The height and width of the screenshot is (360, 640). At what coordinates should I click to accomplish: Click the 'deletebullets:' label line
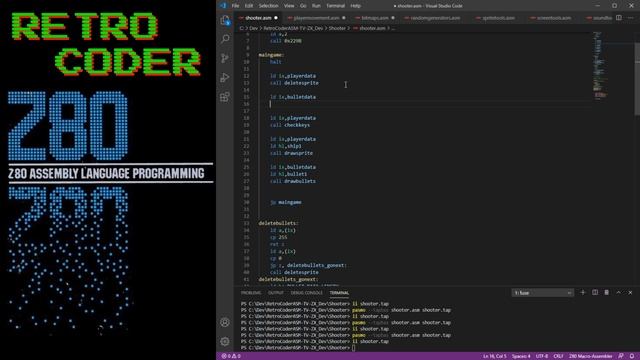278,223
